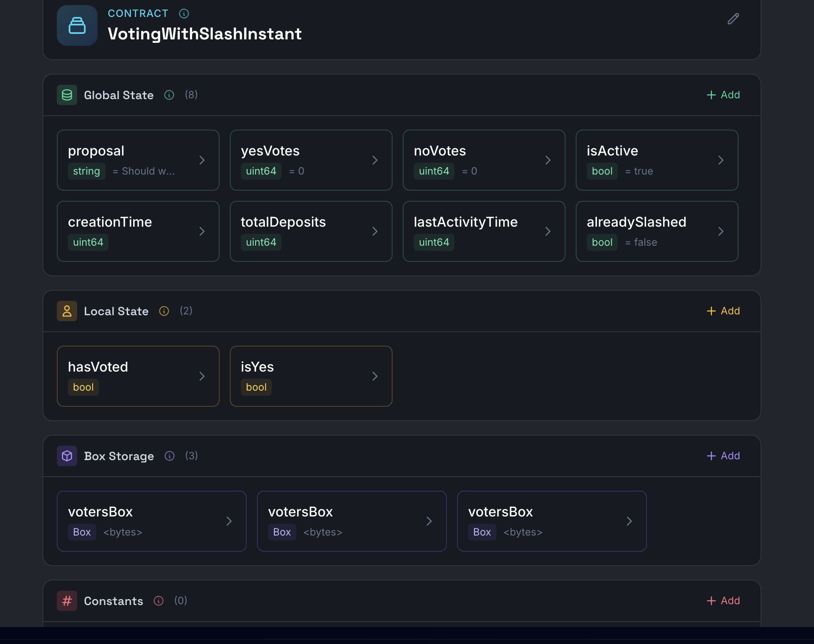
Task: Click the Box Storage info icon
Action: [x=170, y=456]
